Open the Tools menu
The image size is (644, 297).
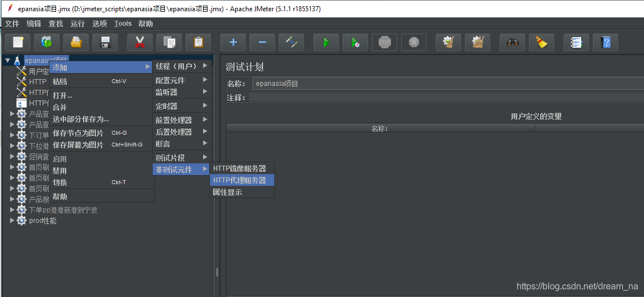123,24
